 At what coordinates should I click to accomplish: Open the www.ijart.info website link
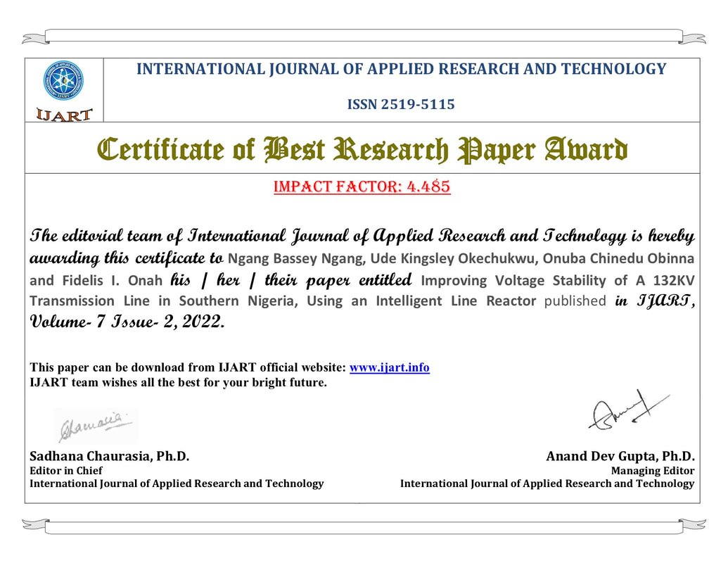pyautogui.click(x=389, y=367)
